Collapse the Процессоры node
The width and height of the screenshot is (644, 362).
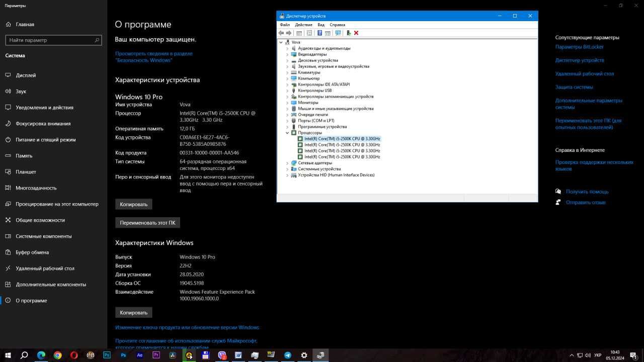coord(287,133)
